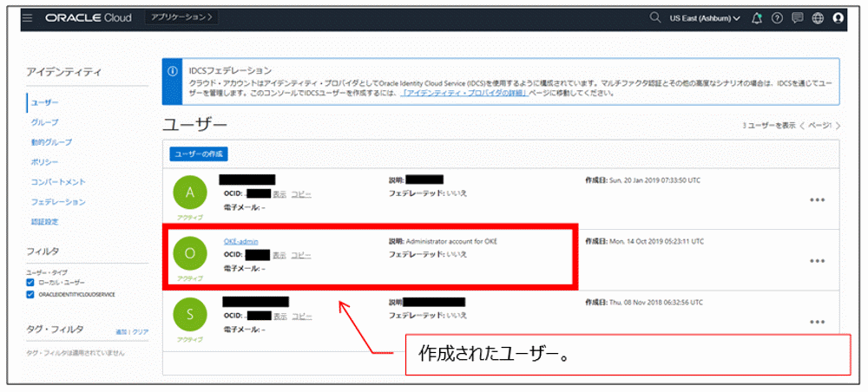868x392 pixels.
Task: Click the ユーザーの作成 button
Action: pos(199,154)
